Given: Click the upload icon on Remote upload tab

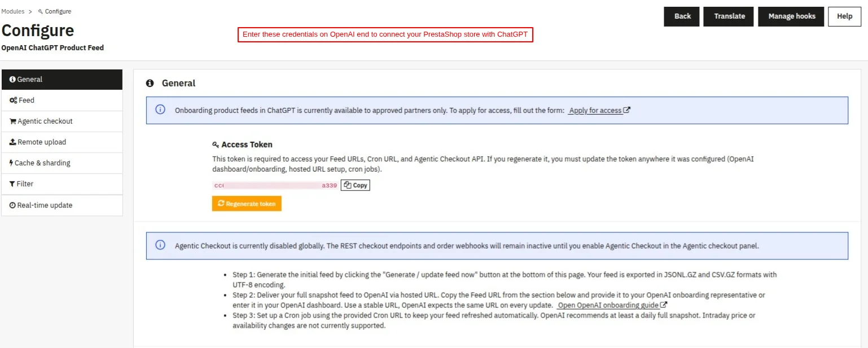Looking at the screenshot, I should pos(13,142).
